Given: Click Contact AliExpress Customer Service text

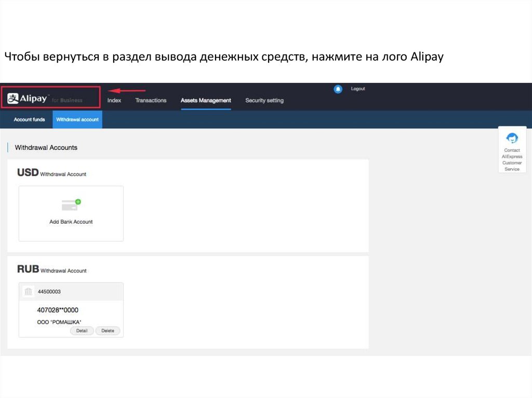Looking at the screenshot, I should tap(512, 160).
